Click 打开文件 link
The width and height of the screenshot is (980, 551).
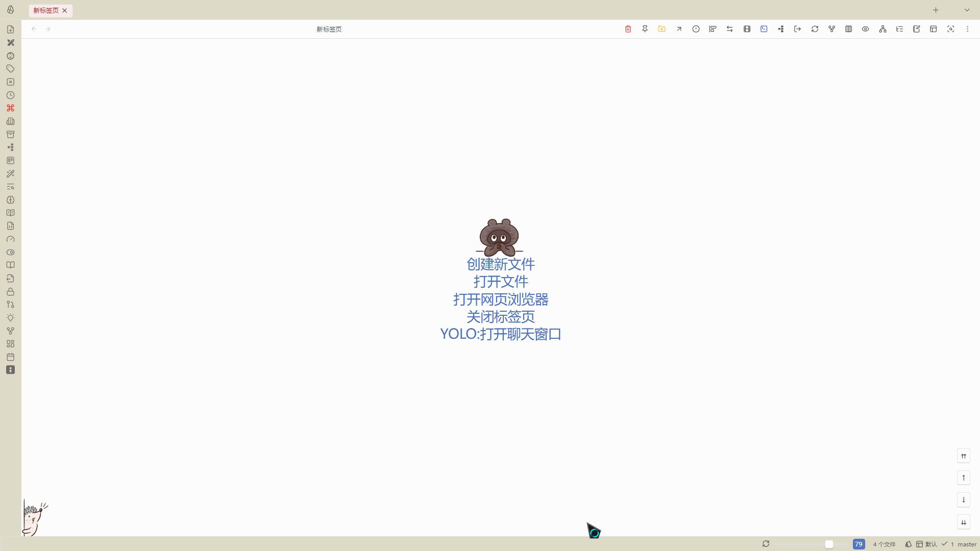pos(501,282)
